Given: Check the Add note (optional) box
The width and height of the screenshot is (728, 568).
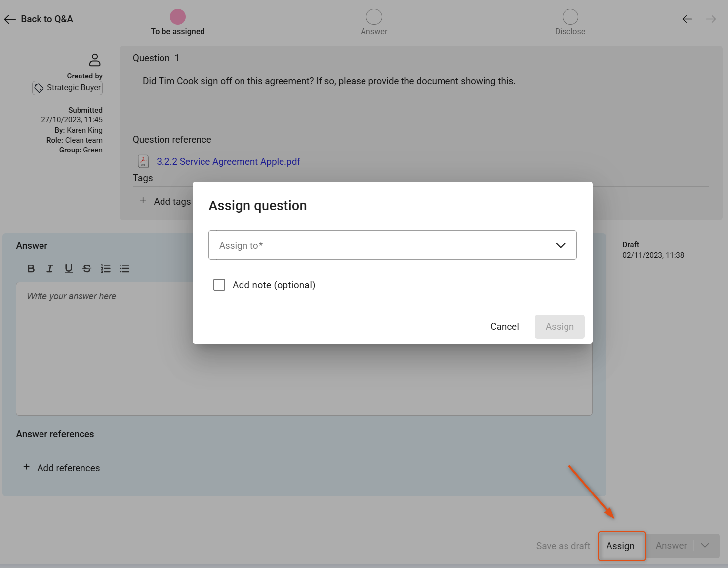Looking at the screenshot, I should (219, 285).
